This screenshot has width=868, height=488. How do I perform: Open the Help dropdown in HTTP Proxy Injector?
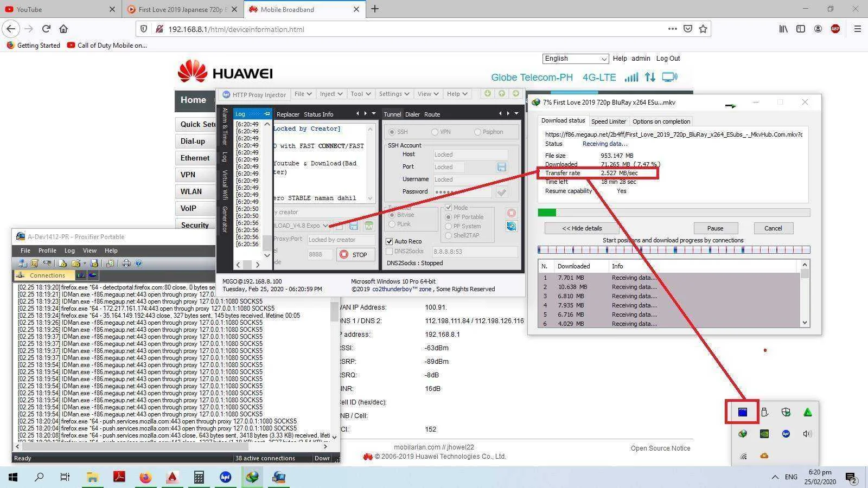tap(457, 94)
